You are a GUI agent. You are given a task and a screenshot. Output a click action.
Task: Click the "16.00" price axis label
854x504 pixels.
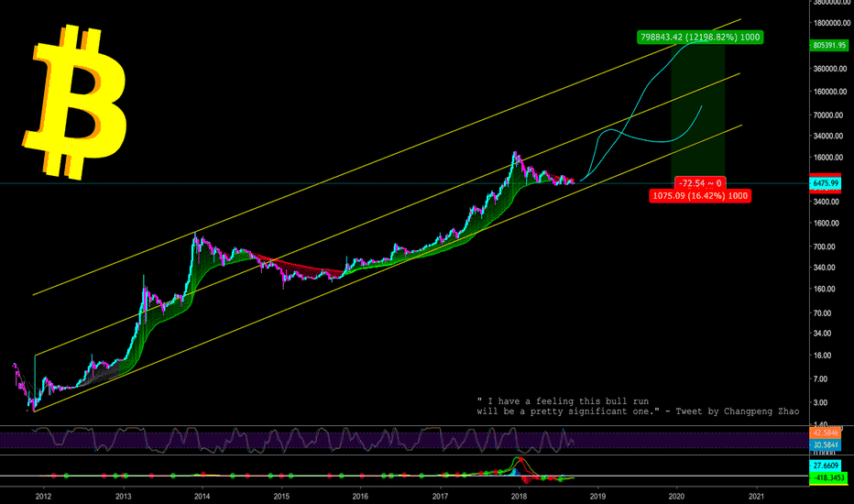point(823,356)
